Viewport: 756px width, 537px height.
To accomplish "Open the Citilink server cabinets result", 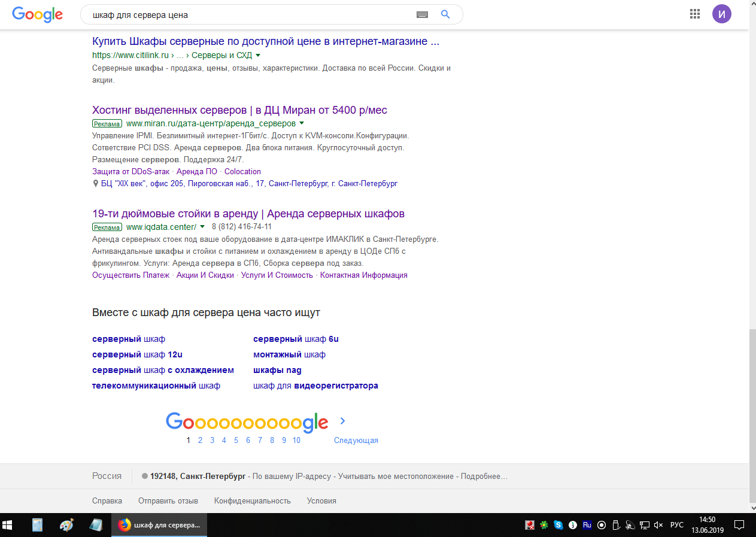I will (x=266, y=41).
